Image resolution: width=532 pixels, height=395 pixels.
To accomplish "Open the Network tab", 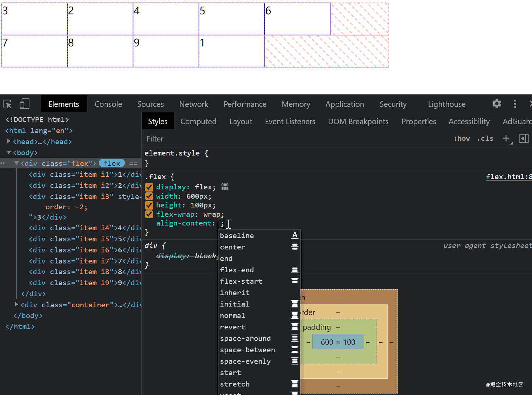I will [194, 104].
